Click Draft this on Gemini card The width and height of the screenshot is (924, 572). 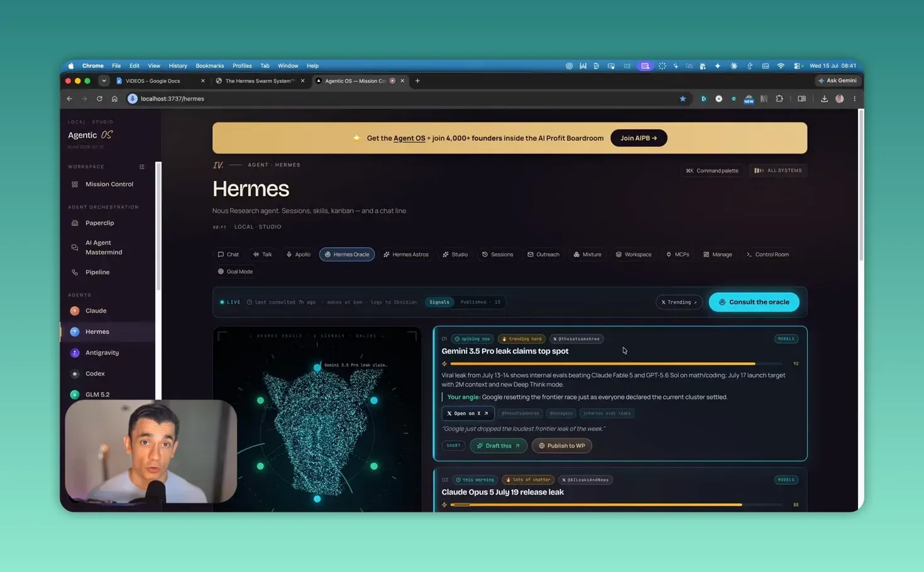tap(498, 446)
